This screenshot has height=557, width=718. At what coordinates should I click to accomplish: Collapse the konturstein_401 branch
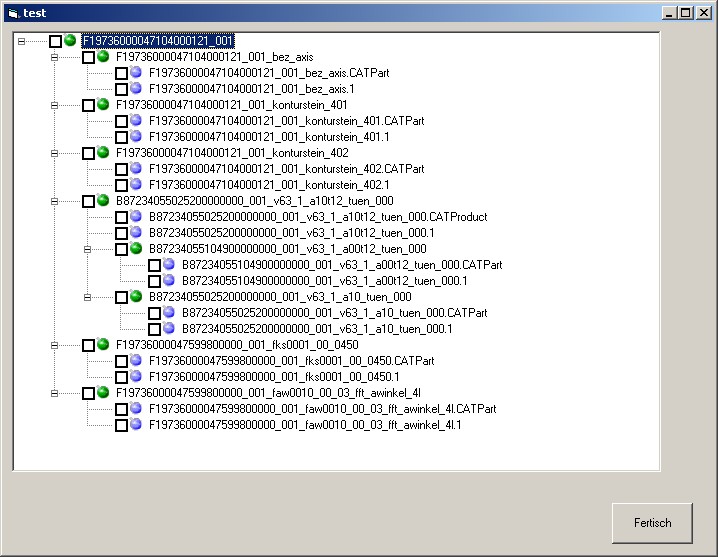(x=54, y=105)
